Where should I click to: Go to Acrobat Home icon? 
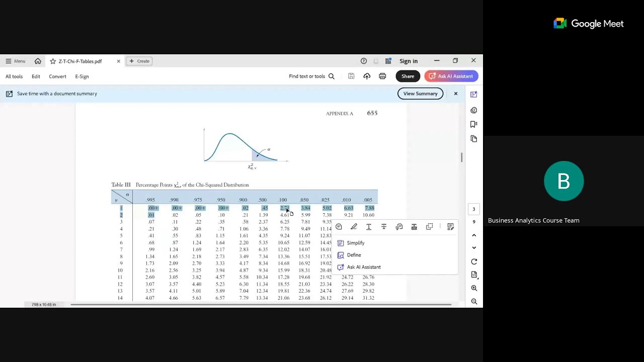click(38, 61)
